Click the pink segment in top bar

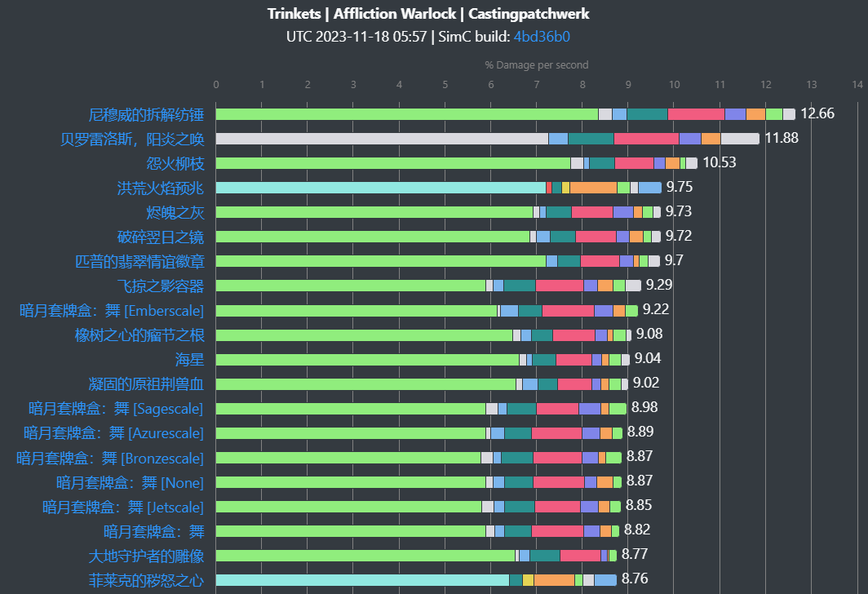point(696,114)
